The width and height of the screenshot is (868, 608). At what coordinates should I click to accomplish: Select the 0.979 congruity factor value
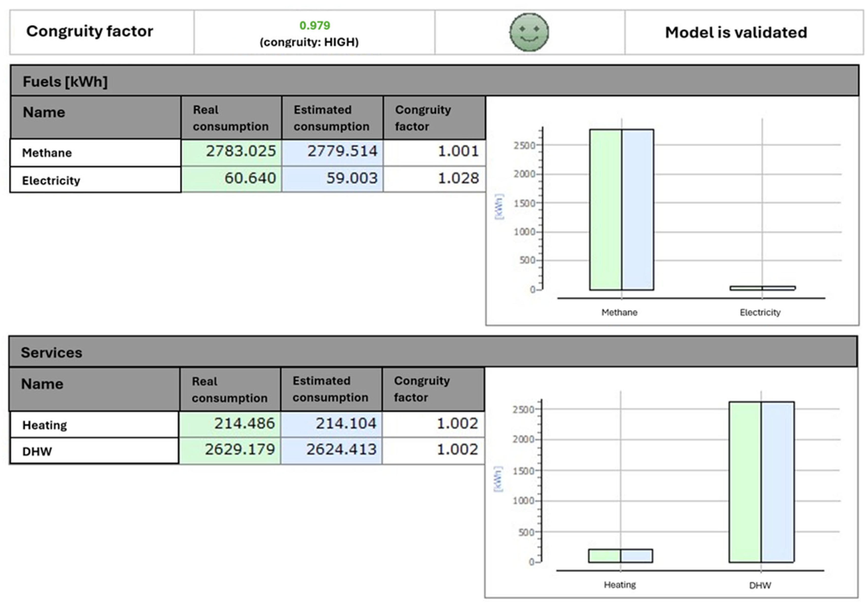coord(315,25)
